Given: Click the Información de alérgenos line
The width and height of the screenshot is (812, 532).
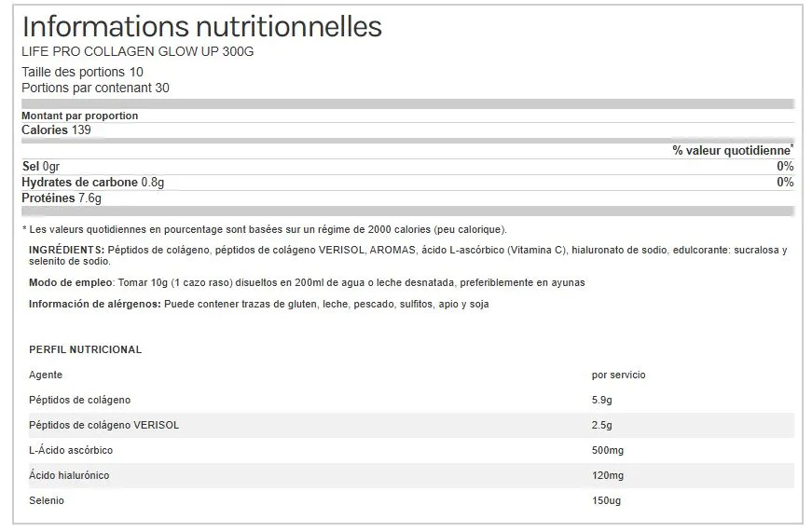Looking at the screenshot, I should coord(259,305).
